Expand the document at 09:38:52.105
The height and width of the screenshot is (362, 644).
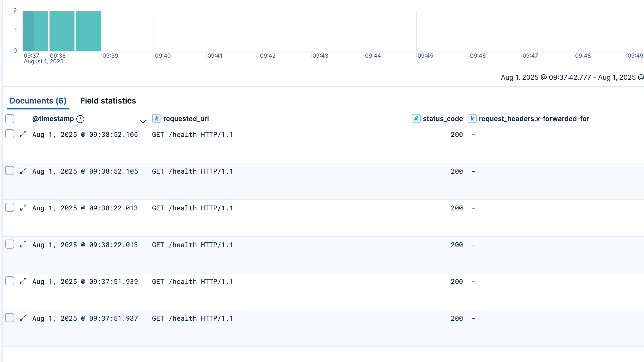point(23,171)
